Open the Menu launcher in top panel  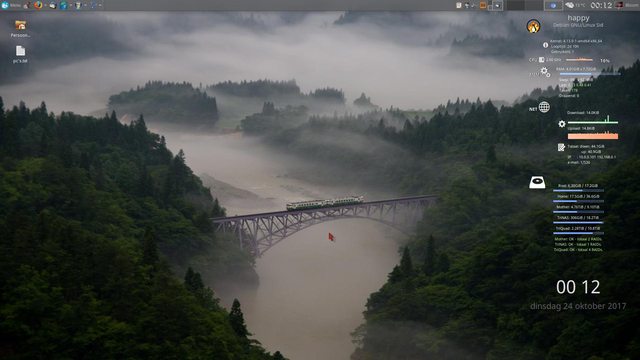(11, 5)
